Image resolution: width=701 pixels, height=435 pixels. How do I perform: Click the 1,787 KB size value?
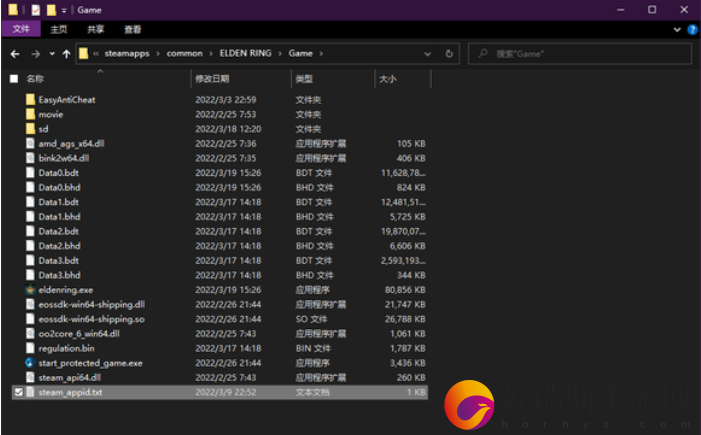[408, 348]
